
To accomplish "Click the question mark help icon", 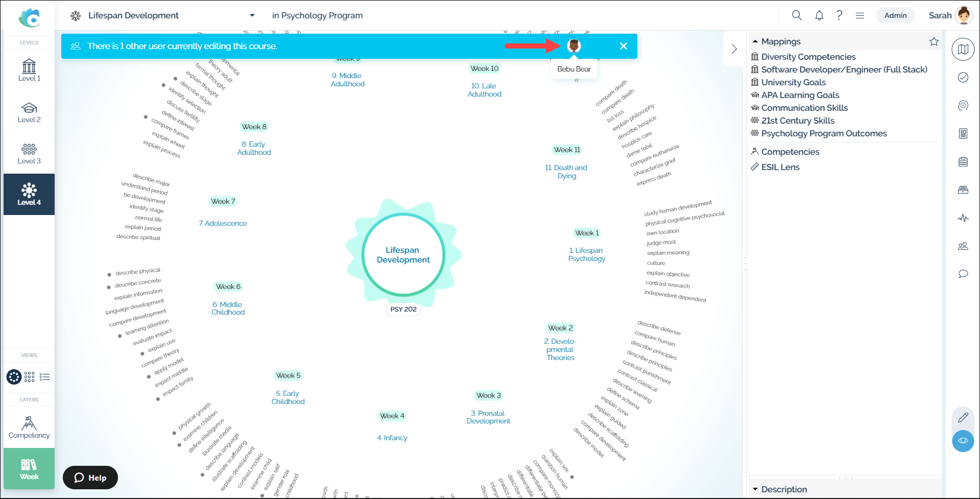I will 839,15.
